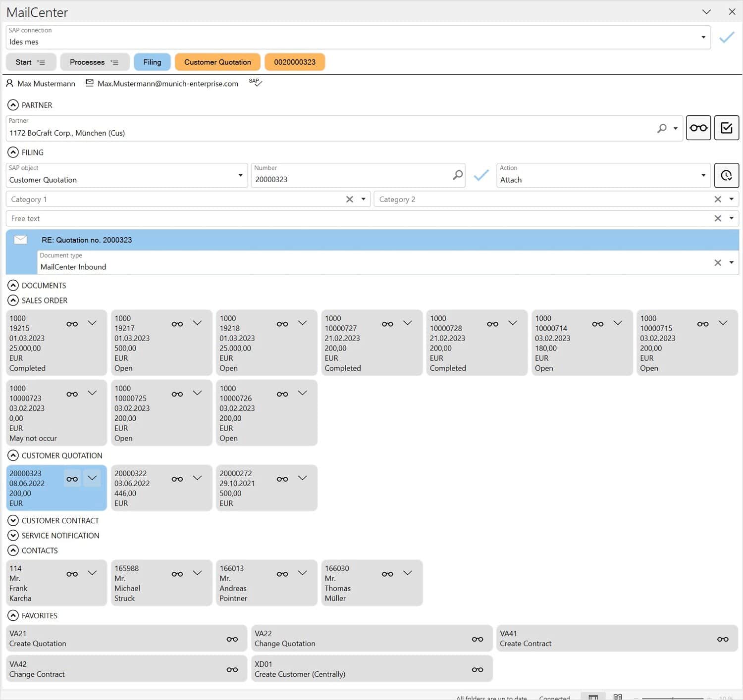743x700 pixels.
Task: Open the SAP connection dropdown
Action: [x=703, y=37]
